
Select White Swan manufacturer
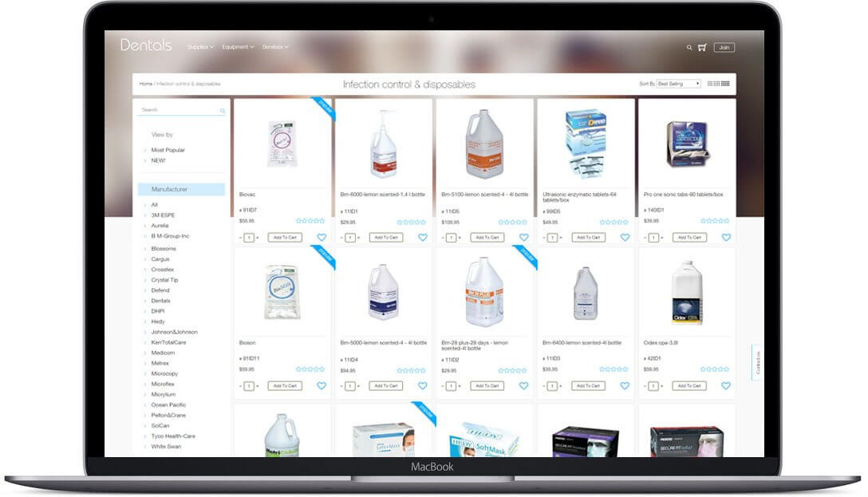pos(166,447)
